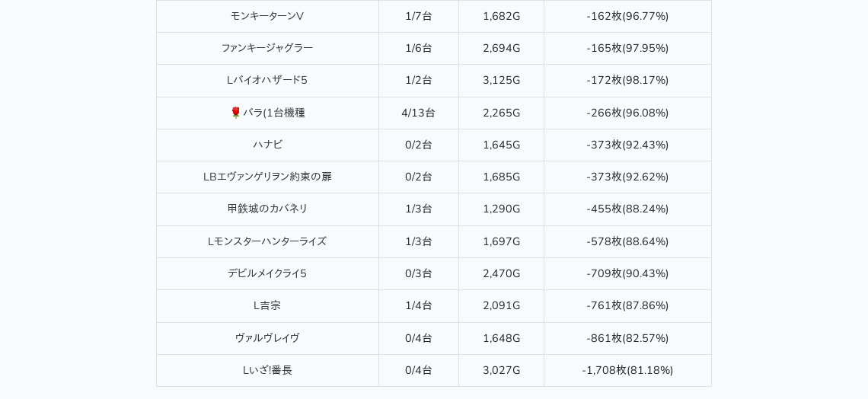Select Lモンスターハンターライズ machine name
The width and height of the screenshot is (868, 399).
[267, 241]
